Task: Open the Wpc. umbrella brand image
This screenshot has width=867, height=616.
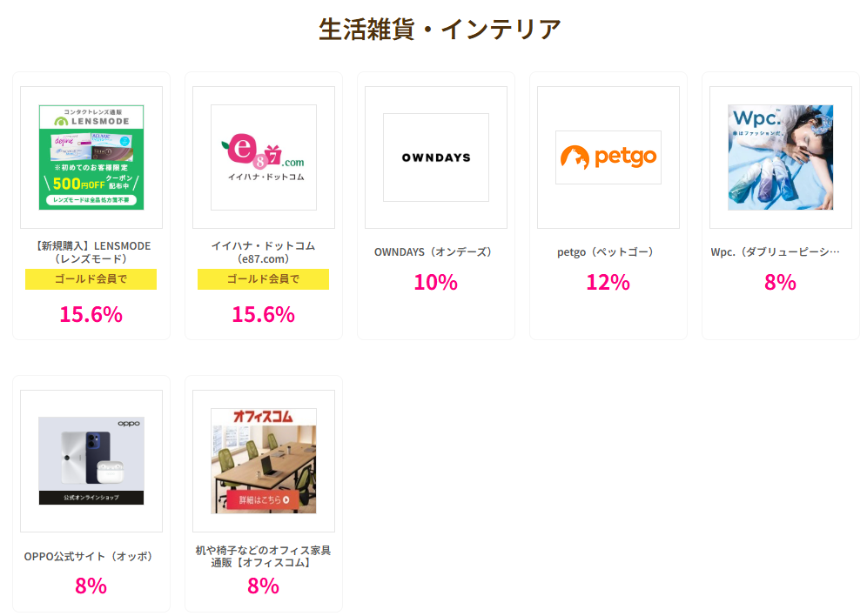Action: [781, 157]
